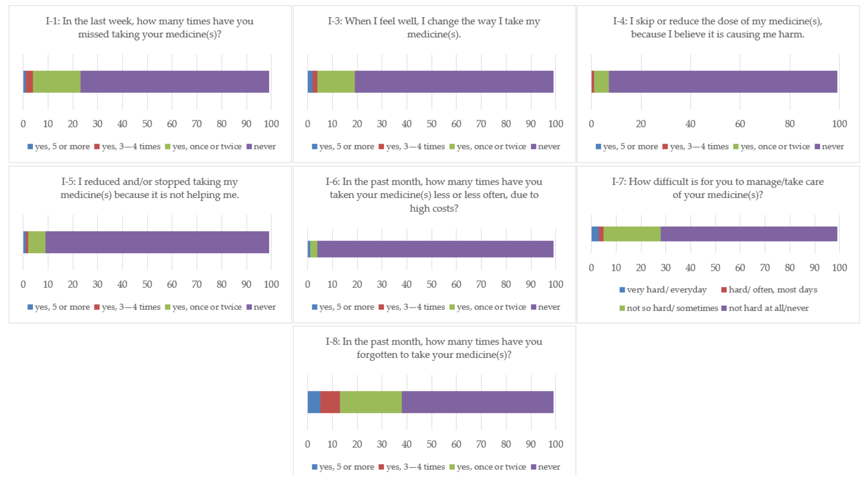Select the green 'once or twice' swatch in chart I-4

pos(736,147)
